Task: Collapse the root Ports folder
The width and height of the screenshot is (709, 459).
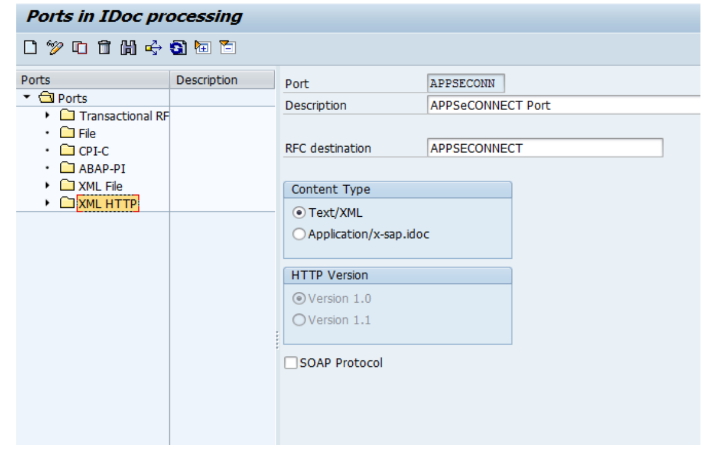Action: click(27, 98)
